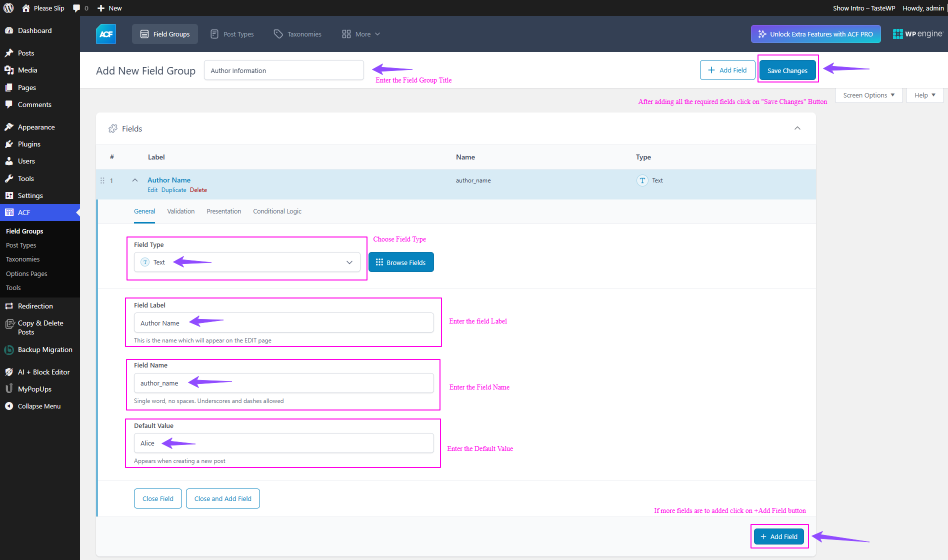Screen dimensions: 948x560
Task: Click the Browse Fields button
Action: pos(401,262)
